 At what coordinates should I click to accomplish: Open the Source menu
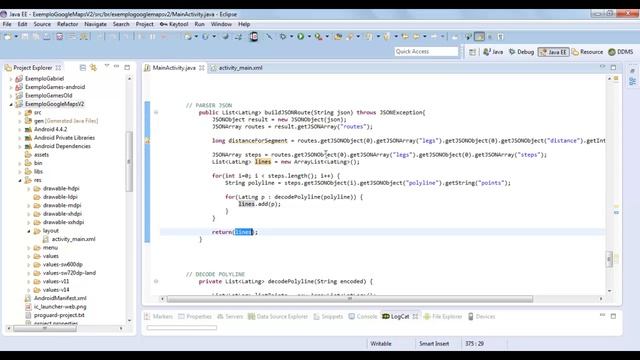coord(42,24)
